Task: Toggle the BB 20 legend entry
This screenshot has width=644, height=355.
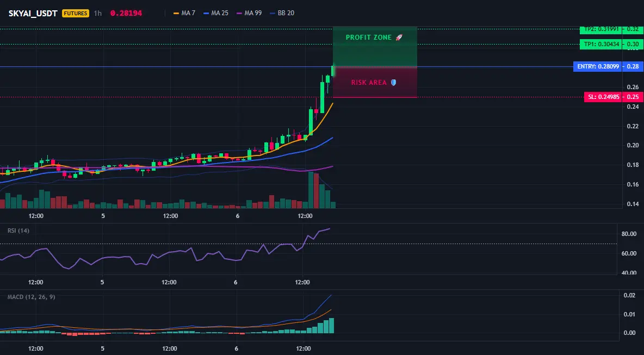Action: coord(282,13)
